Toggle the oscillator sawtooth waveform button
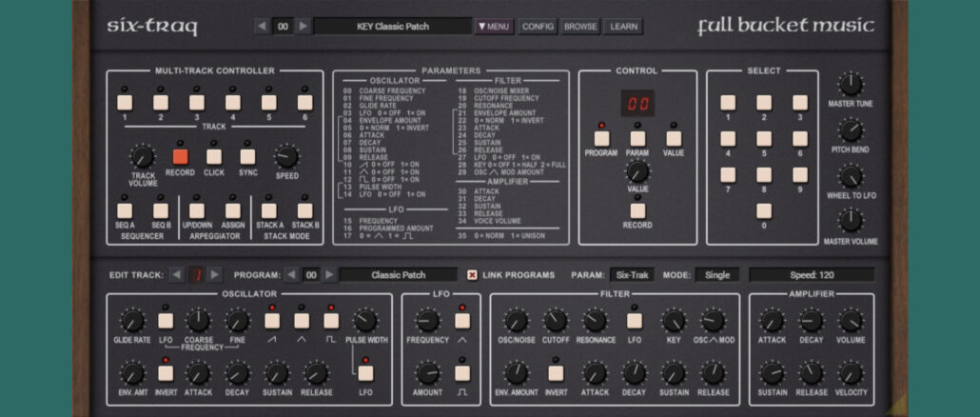The image size is (980, 417). (272, 321)
